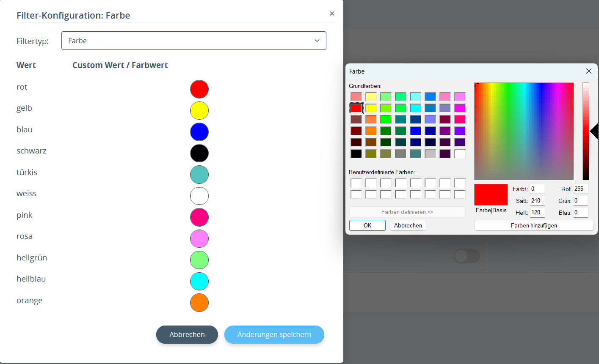Click inside the hue-saturation color spectrum
Viewport: 599px width, 364px height.
524,131
